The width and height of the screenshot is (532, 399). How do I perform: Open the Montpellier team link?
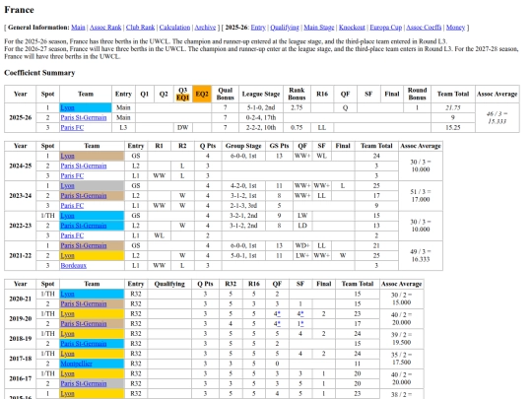pos(76,364)
